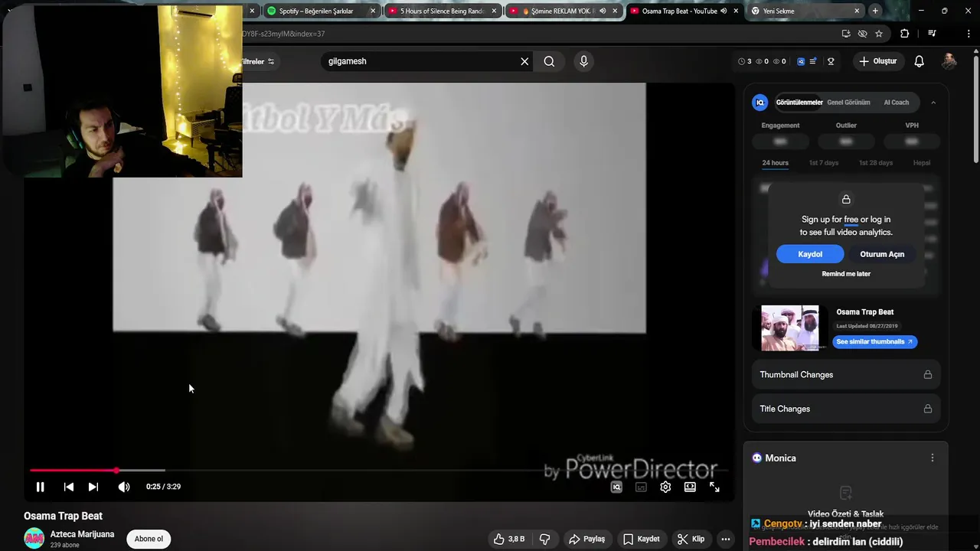Screen dimensions: 980x551
Task: Save the video with Kaydet
Action: point(642,539)
